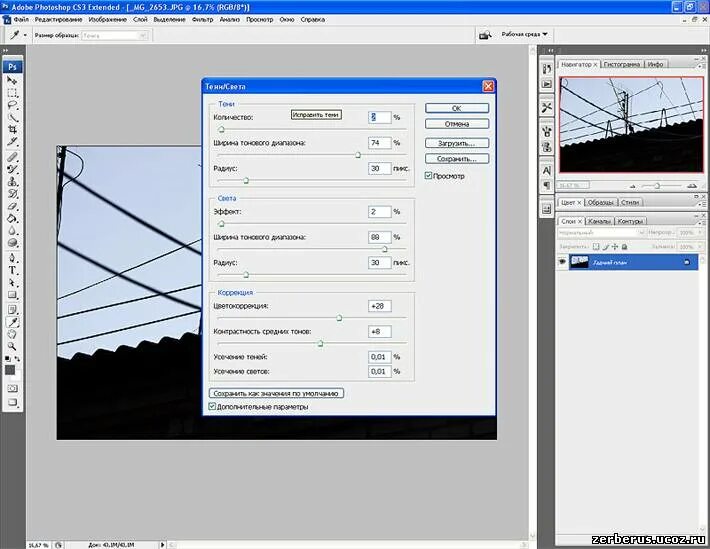This screenshot has width=710, height=549.
Task: Select the Rectangle shape tool
Action: click(12, 295)
